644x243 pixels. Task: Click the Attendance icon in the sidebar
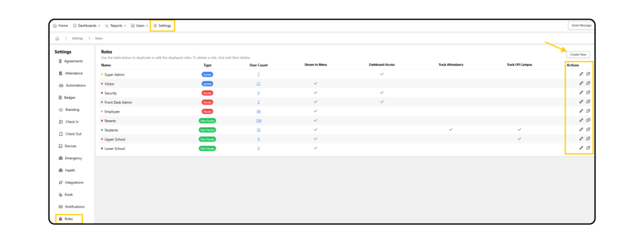(60, 73)
